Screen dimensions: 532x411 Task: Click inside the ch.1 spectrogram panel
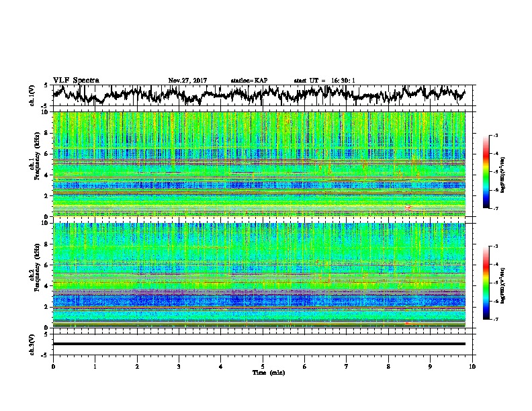tap(259, 164)
